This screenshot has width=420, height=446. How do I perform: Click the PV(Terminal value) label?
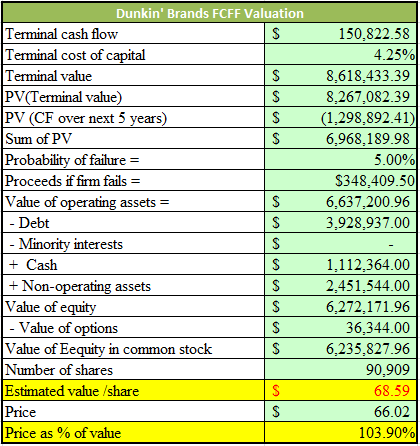point(63,97)
